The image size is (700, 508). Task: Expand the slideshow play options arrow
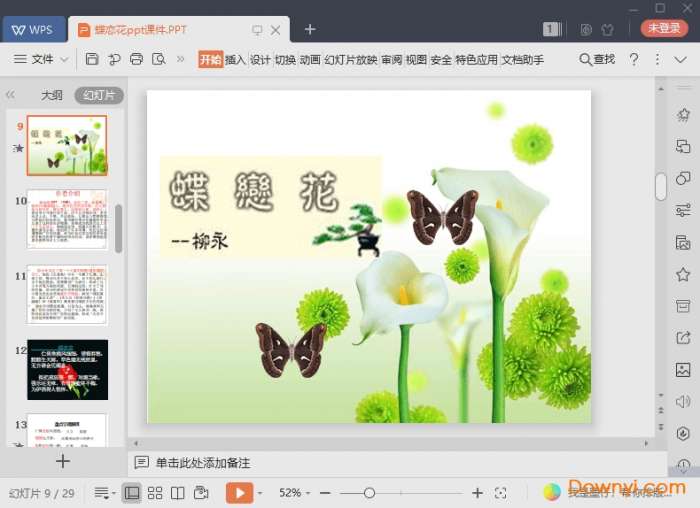click(261, 493)
